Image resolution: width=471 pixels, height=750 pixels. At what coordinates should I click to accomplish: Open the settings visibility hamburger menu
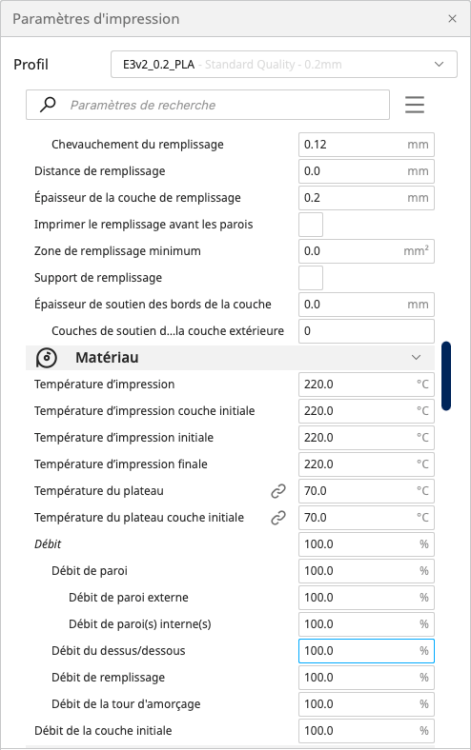click(x=415, y=105)
